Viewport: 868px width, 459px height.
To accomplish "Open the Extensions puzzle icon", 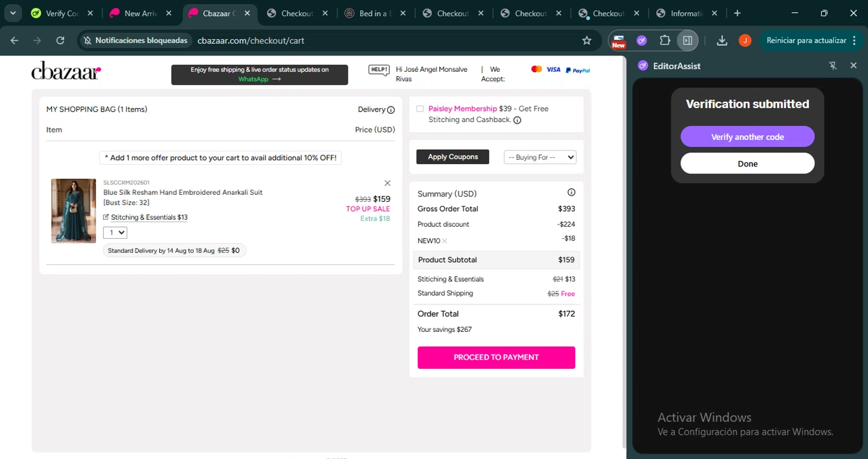I will [665, 40].
